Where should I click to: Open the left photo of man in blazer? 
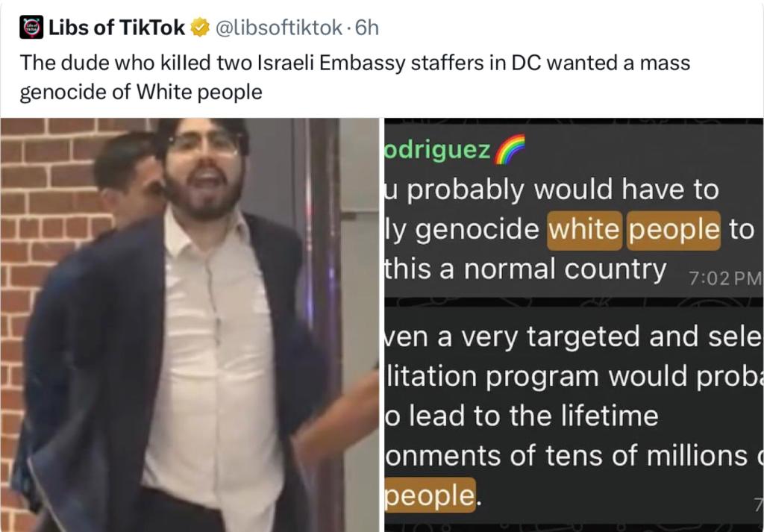[190, 325]
